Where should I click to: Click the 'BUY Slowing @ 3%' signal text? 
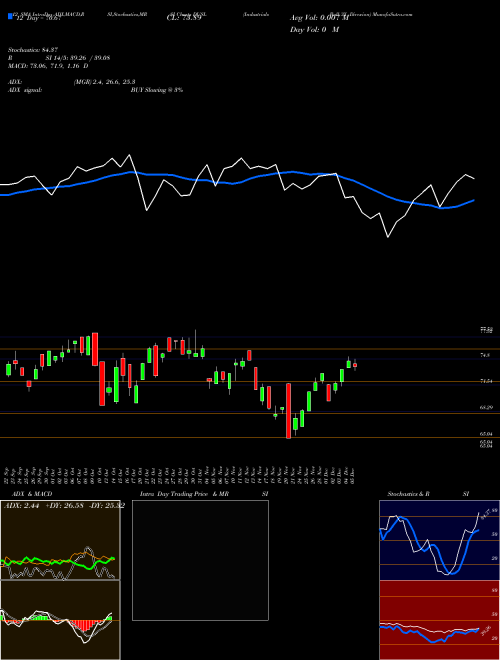(157, 90)
